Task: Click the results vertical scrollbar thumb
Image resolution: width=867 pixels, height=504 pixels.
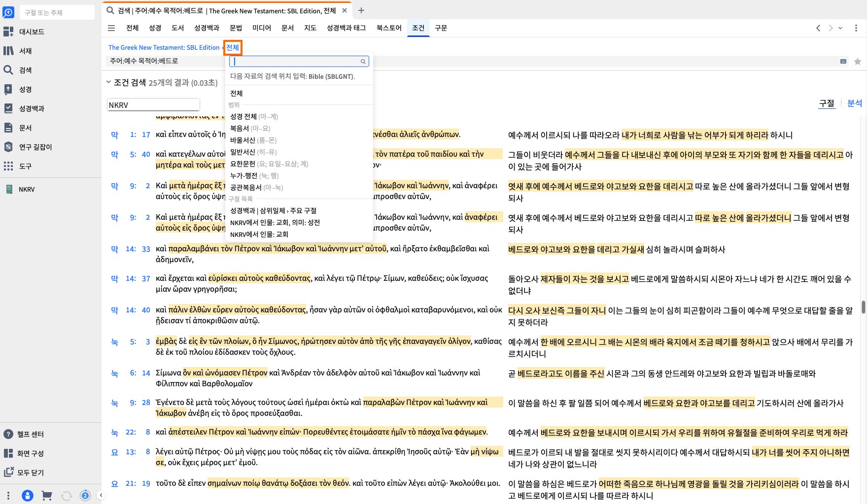Action: pyautogui.click(x=863, y=306)
